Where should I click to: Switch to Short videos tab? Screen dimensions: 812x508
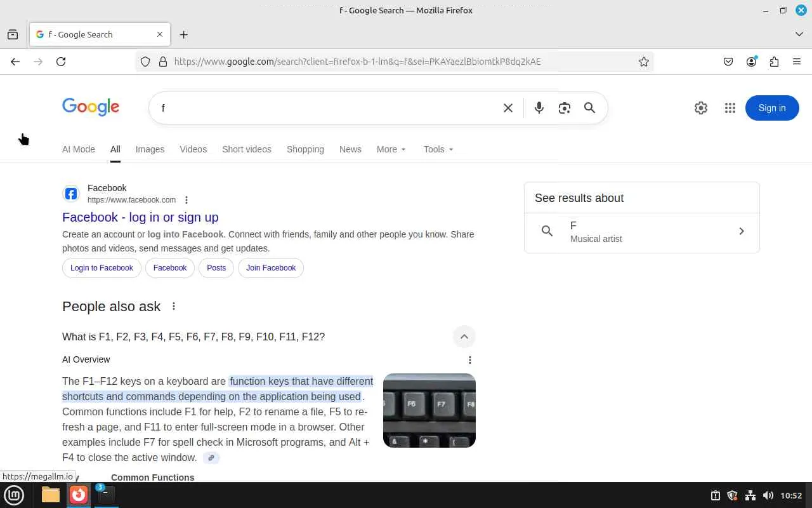(247, 149)
